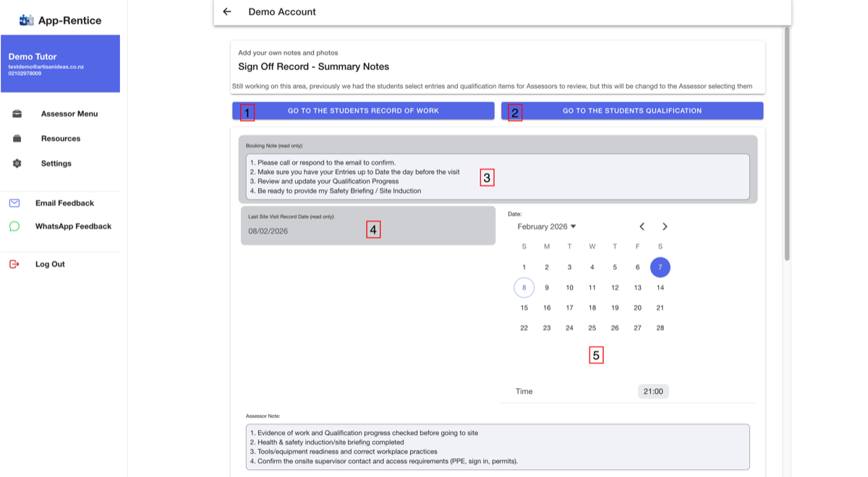Click the Last Site Visit Record Date field

[x=368, y=225]
